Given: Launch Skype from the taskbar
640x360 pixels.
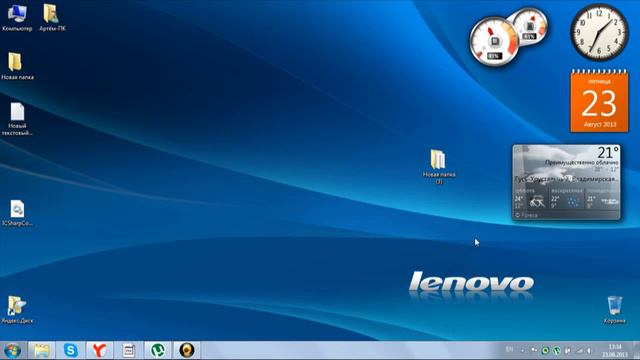Looking at the screenshot, I should (71, 351).
